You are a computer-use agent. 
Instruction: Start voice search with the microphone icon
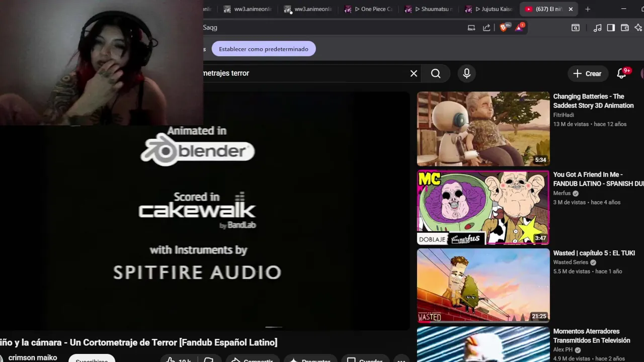(467, 73)
